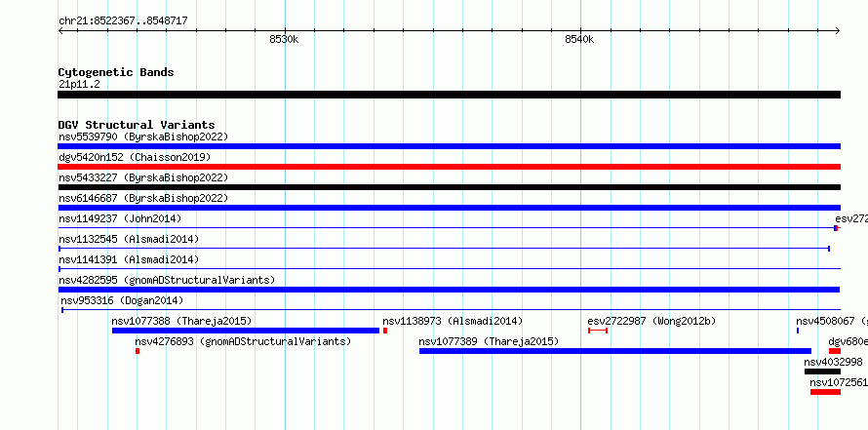
Task: Open the nsv1149237 (John2014) label
Action: click(120, 218)
